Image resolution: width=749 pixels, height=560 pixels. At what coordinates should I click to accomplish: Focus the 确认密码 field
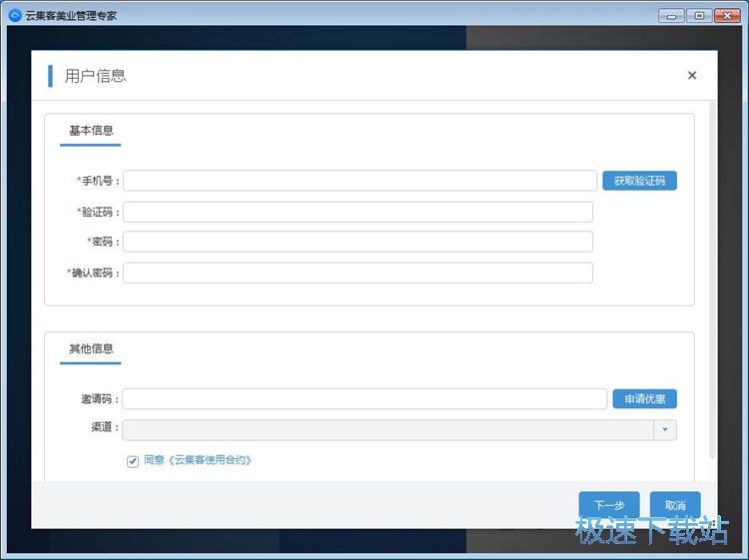pyautogui.click(x=358, y=273)
